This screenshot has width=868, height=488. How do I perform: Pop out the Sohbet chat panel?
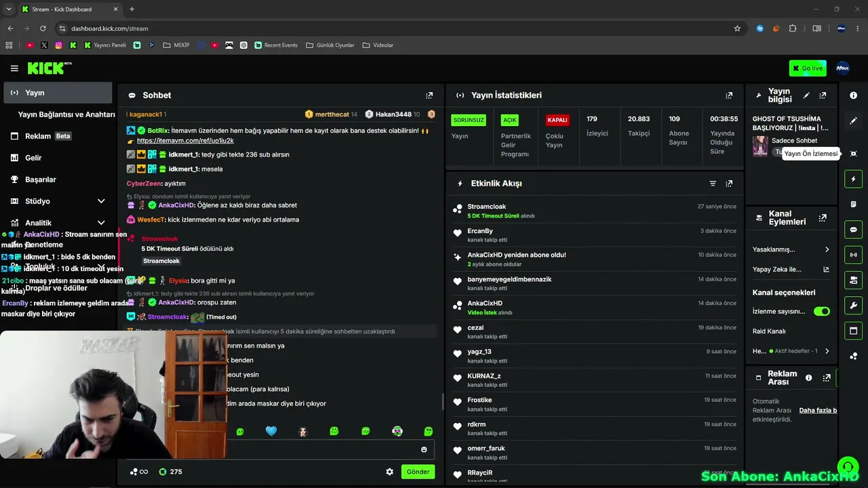pos(429,96)
